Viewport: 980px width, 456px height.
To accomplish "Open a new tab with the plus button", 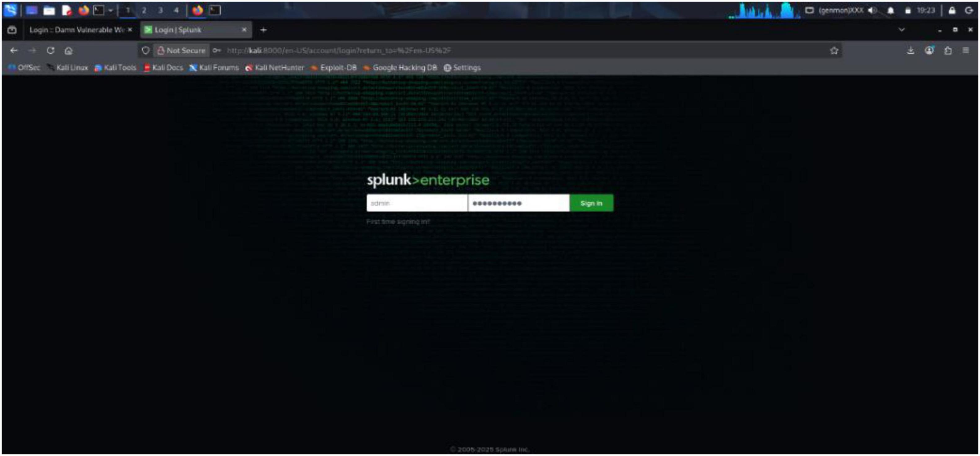I will tap(263, 30).
